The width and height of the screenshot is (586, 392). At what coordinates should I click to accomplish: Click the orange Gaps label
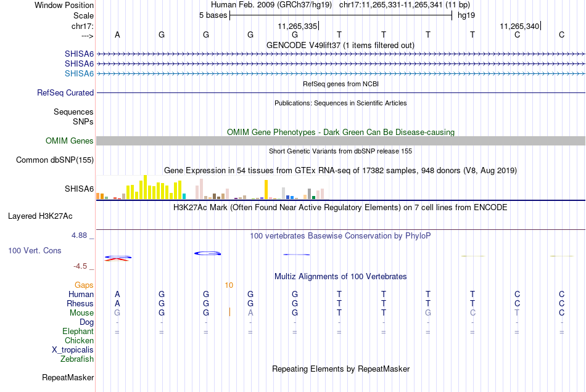click(84, 285)
